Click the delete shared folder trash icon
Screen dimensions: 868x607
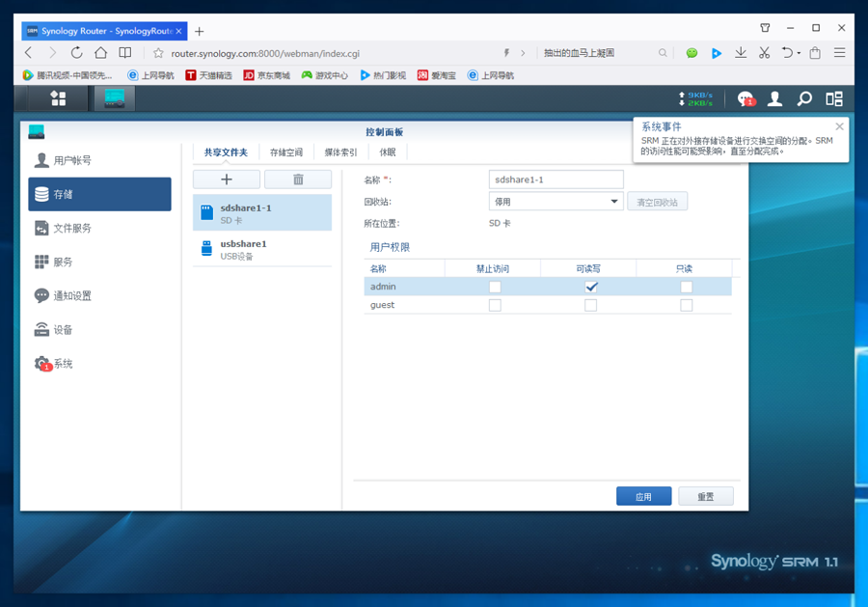point(298,179)
